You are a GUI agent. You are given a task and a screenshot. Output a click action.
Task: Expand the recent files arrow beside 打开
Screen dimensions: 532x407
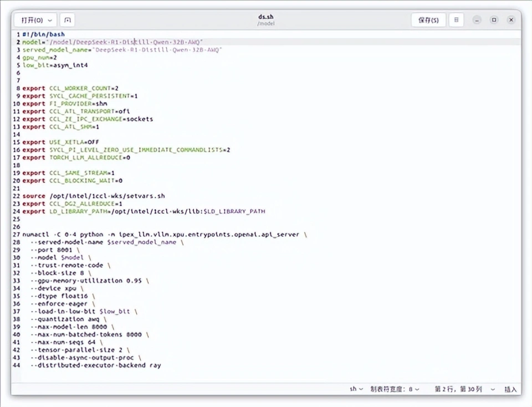[x=50, y=20]
